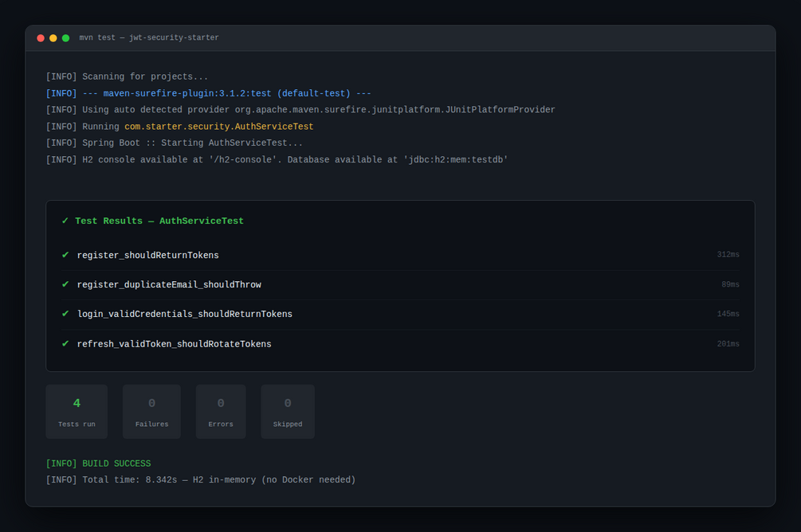Click the 'Tests run' summary card
This screenshot has height=532, width=801.
tap(77, 412)
